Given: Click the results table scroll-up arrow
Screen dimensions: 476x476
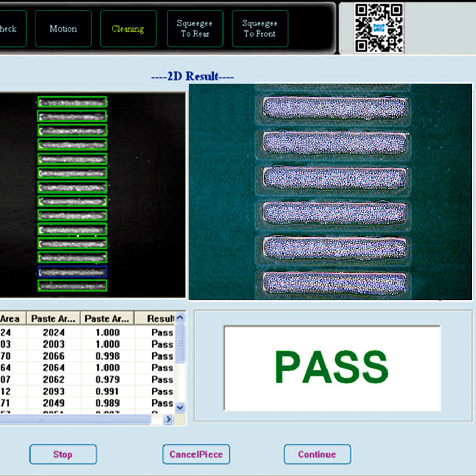Looking at the screenshot, I should click(180, 318).
